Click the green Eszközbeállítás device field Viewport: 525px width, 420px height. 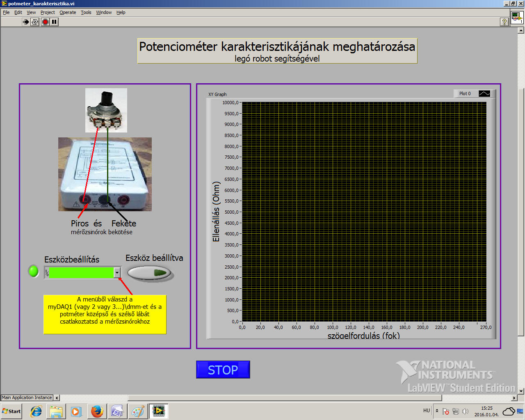point(81,273)
